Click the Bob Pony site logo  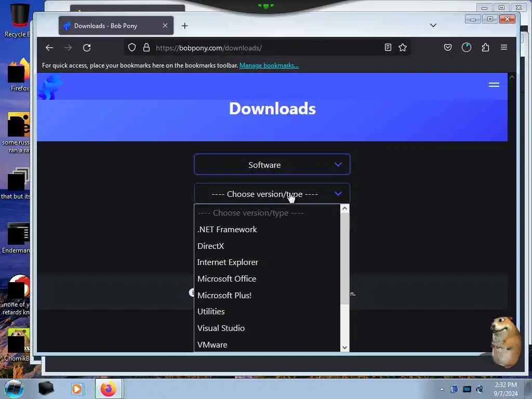[50, 87]
